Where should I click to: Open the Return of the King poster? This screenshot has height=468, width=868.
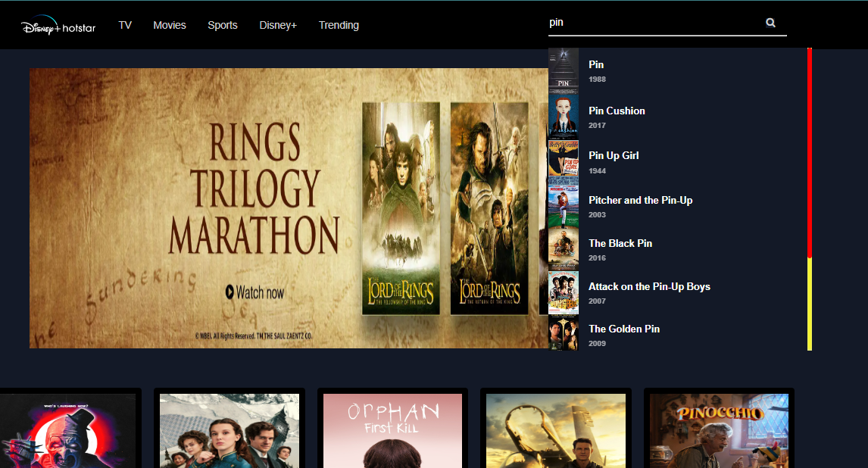click(x=489, y=208)
